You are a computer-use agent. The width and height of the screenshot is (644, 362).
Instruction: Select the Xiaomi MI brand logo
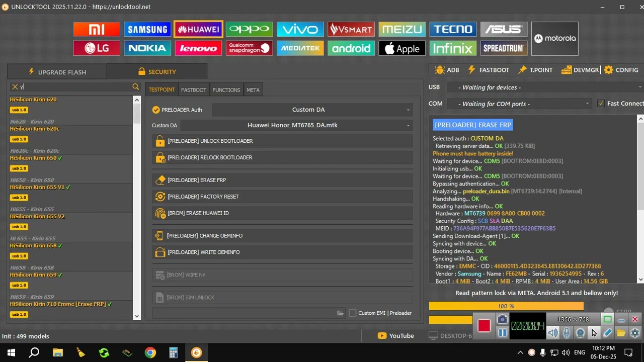(97, 29)
